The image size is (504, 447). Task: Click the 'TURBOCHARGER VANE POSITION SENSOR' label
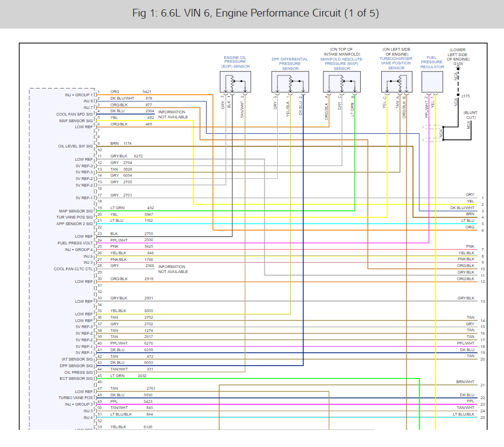pos(396,63)
